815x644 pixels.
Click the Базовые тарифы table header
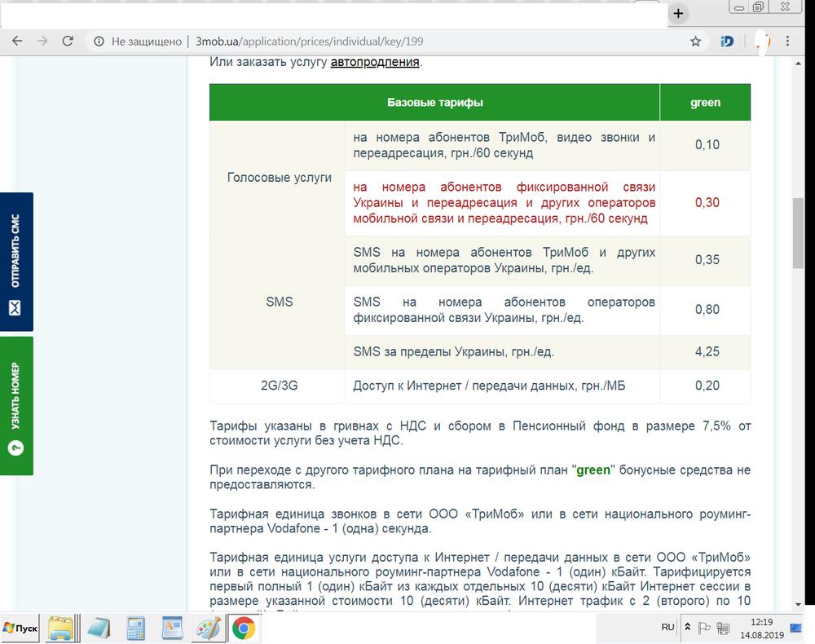[434, 103]
